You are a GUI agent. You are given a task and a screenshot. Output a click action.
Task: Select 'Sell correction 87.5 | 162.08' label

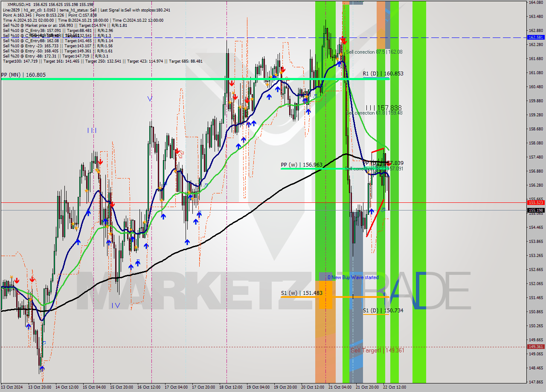point(374,52)
